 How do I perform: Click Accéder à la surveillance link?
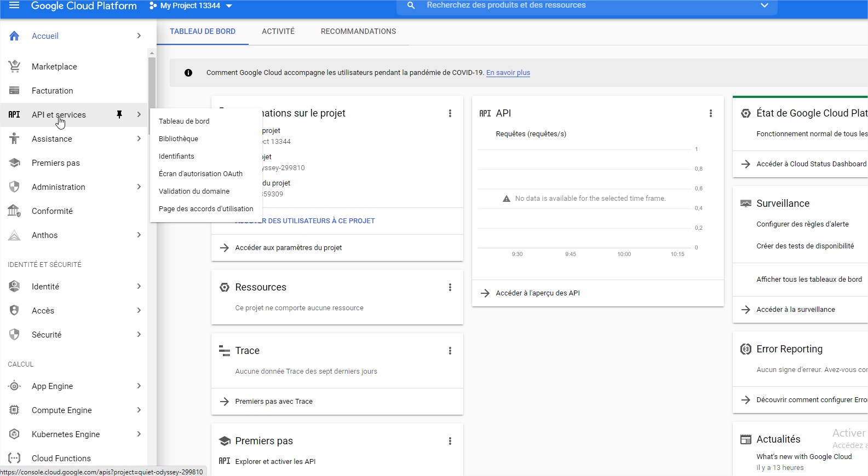(x=796, y=310)
